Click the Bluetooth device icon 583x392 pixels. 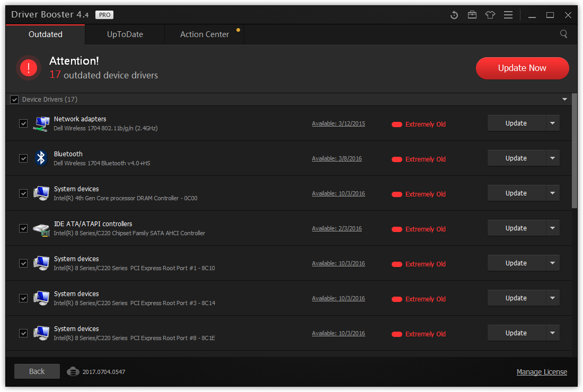[41, 158]
